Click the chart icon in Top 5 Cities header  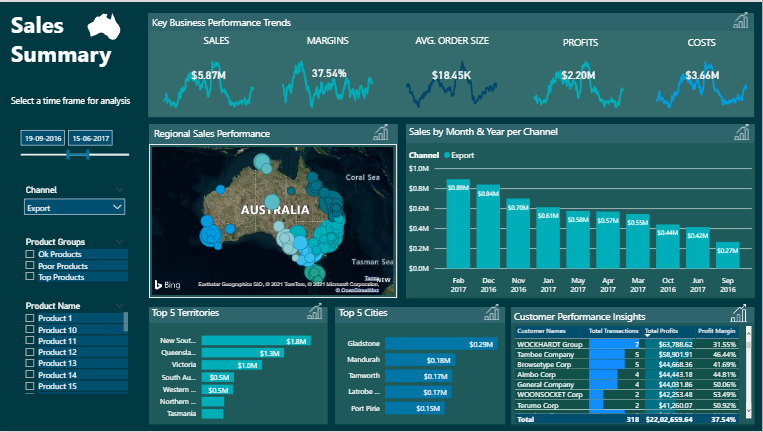pyautogui.click(x=490, y=313)
